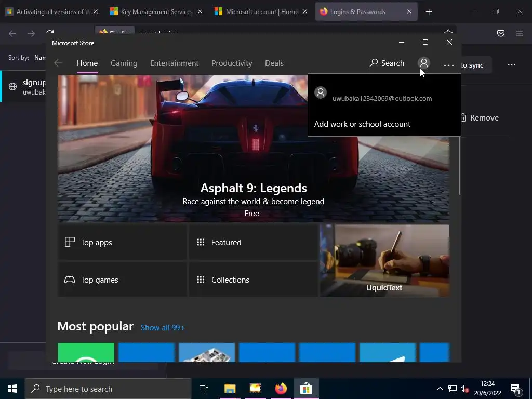Open the Firefox hamburger menu
Image resolution: width=532 pixels, height=399 pixels.
pos(520,33)
